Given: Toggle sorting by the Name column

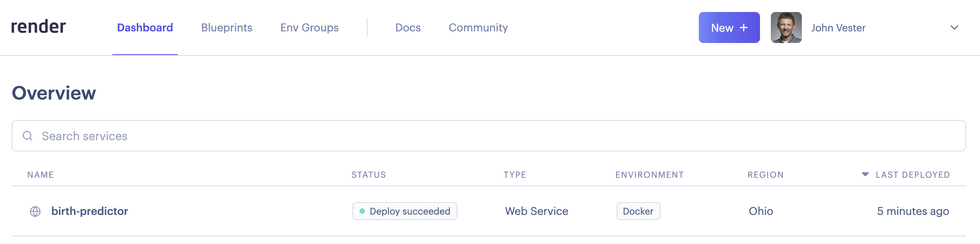Looking at the screenshot, I should point(41,175).
